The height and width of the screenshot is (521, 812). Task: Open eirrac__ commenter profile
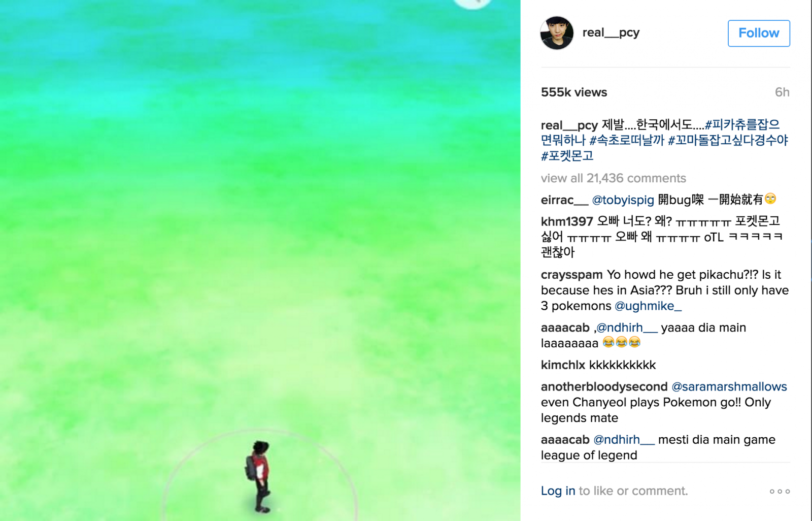pyautogui.click(x=564, y=200)
